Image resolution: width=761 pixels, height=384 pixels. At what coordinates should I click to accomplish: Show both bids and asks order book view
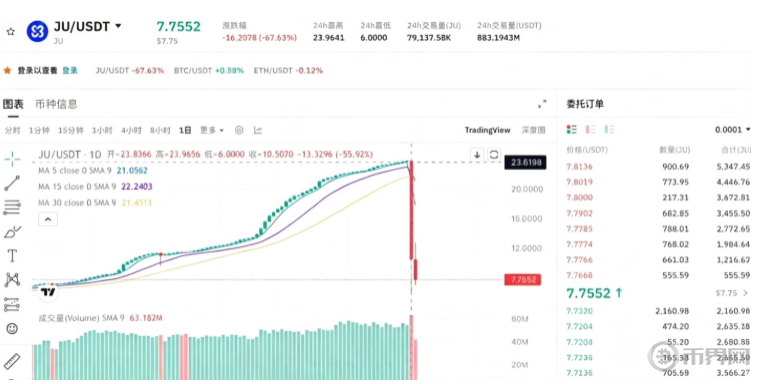click(x=571, y=130)
